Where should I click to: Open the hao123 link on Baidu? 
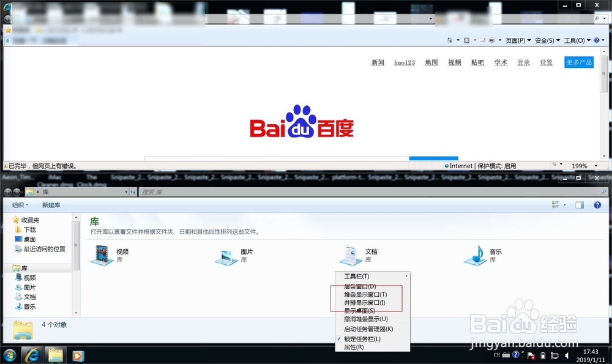pos(404,62)
